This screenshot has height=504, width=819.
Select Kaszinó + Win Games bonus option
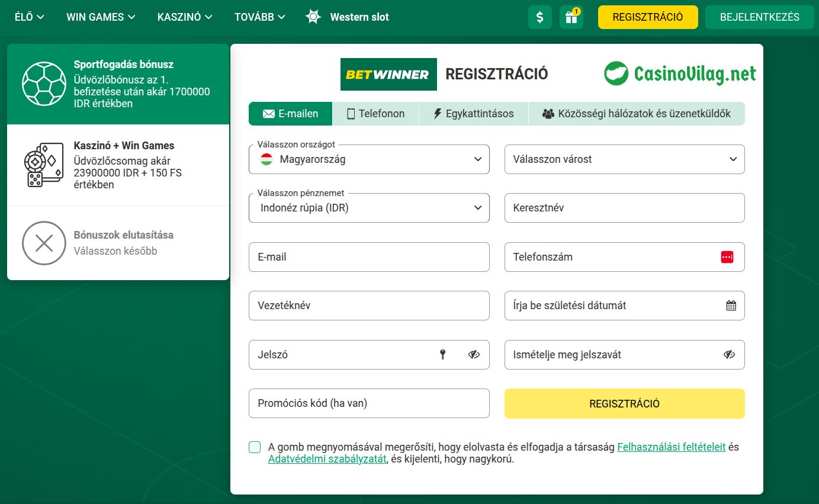118,165
